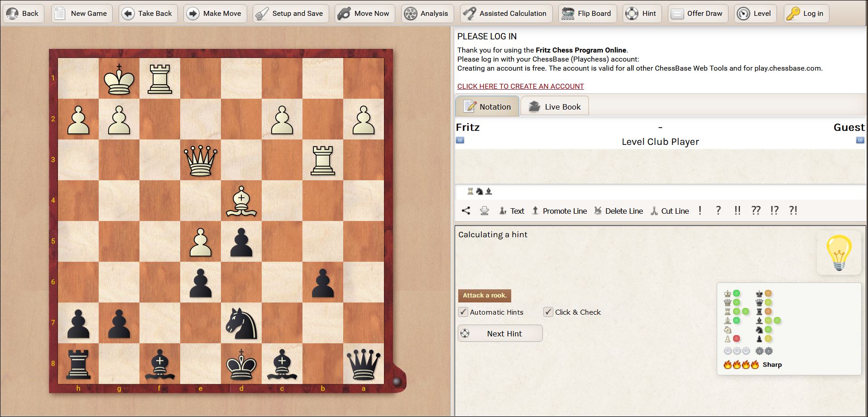The height and width of the screenshot is (417, 868).
Task: Toggle the Automatic Hints checkbox
Action: coord(462,312)
